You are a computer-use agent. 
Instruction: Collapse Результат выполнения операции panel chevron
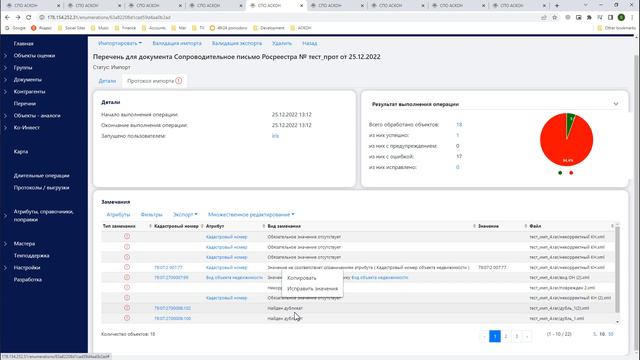tap(616, 104)
